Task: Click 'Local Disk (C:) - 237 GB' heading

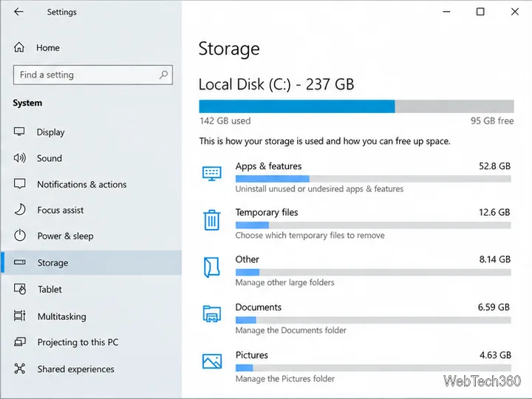Action: 276,84
